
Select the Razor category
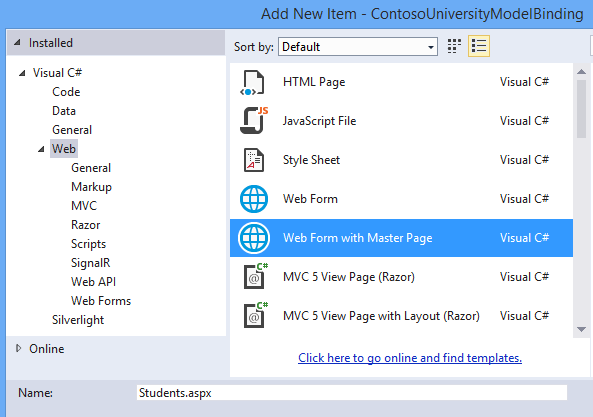(x=85, y=225)
